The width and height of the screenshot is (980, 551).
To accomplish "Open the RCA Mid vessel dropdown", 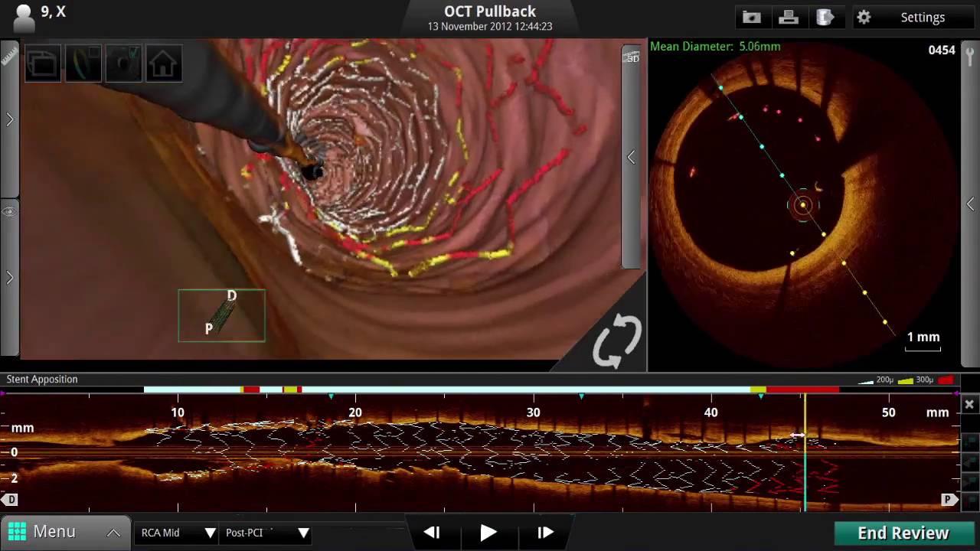I will 178,533.
